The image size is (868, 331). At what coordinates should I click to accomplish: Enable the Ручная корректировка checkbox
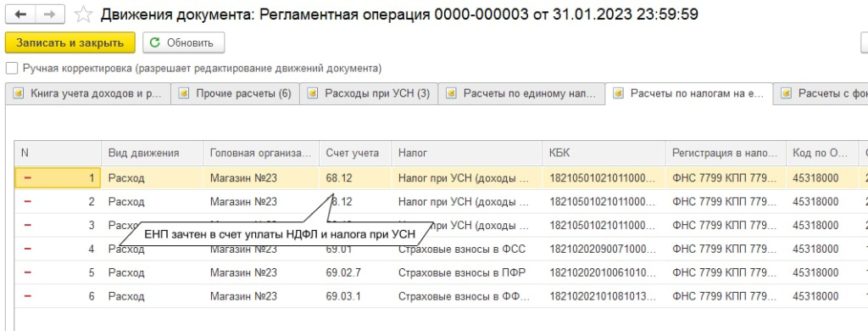[12, 69]
